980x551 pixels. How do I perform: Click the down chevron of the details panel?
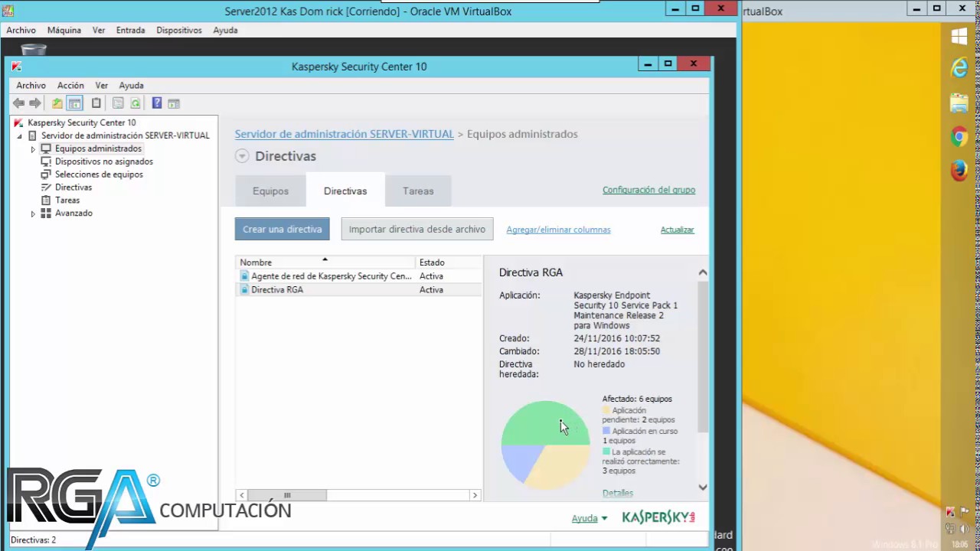pos(702,487)
